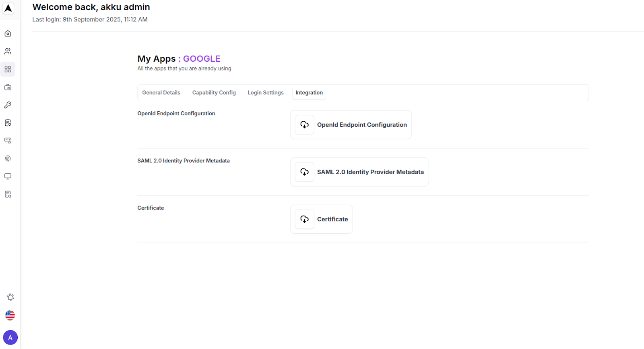Open the monitor device sidebar icon

click(x=8, y=177)
